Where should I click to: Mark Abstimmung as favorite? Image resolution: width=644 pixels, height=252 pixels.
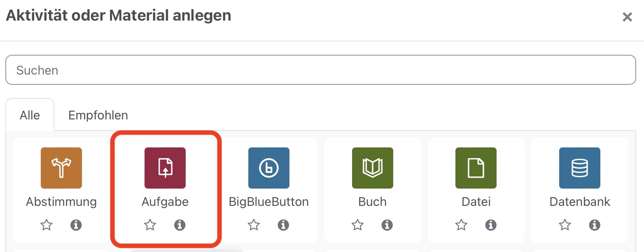[47, 225]
